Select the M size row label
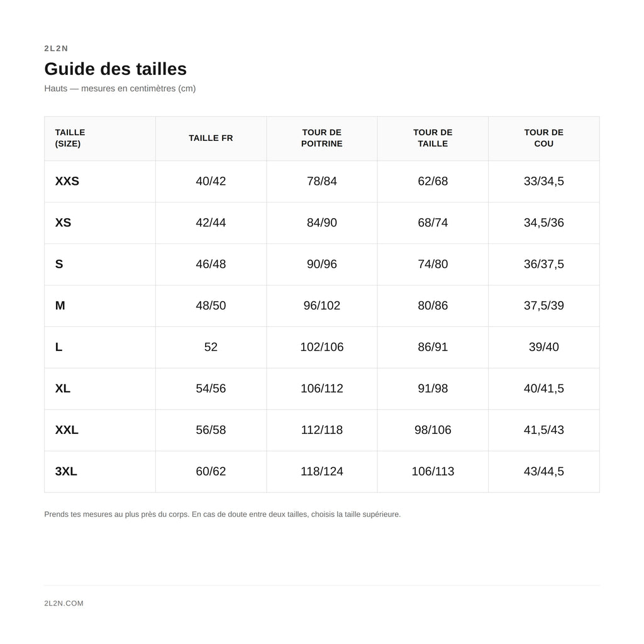The width and height of the screenshot is (644, 644). (x=60, y=306)
